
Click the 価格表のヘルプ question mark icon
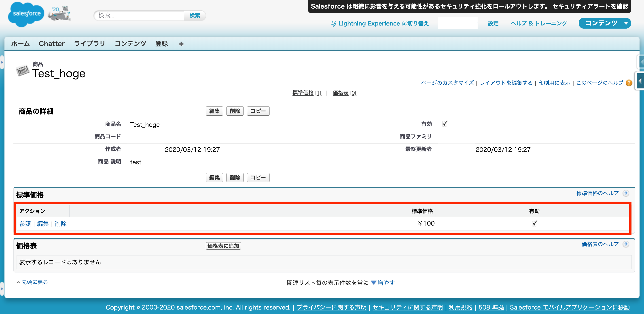626,244
